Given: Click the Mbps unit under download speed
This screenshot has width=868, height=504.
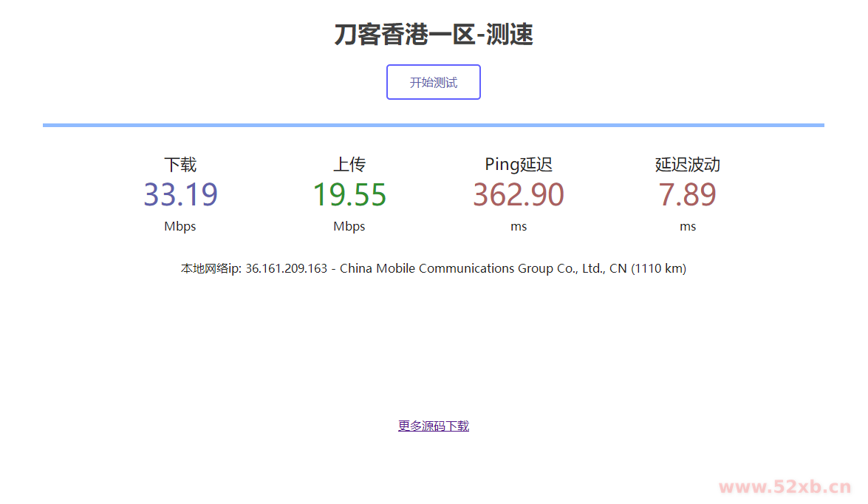Looking at the screenshot, I should click(180, 226).
